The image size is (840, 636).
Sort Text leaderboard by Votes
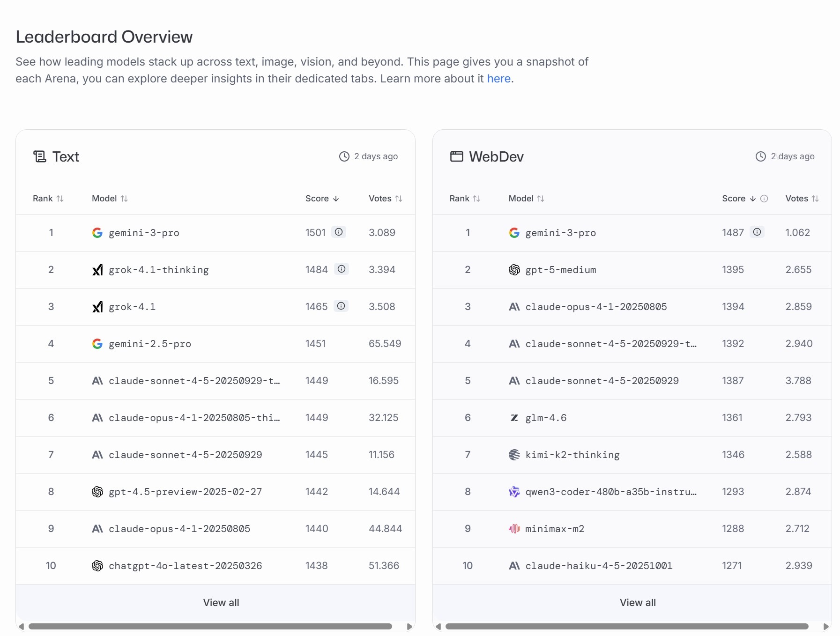point(385,199)
